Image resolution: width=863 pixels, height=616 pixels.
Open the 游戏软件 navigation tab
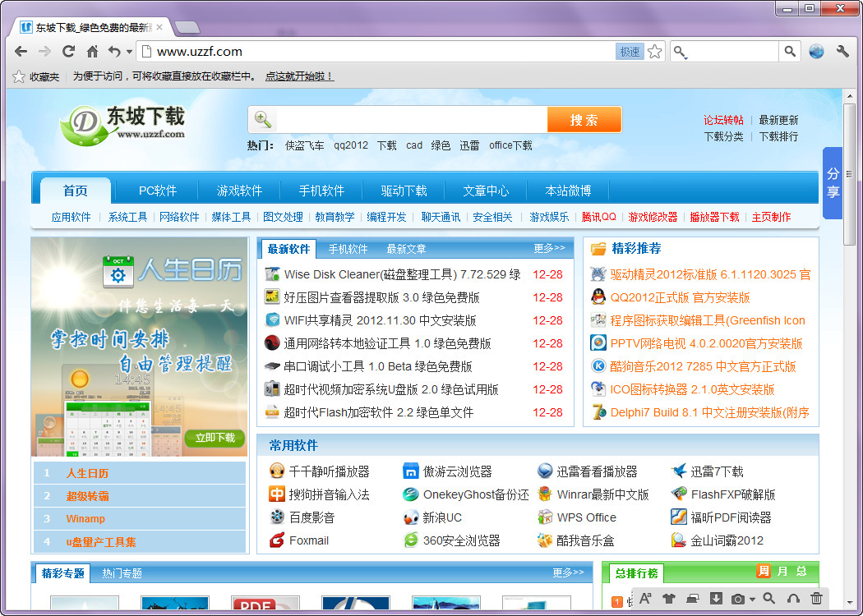coord(239,191)
